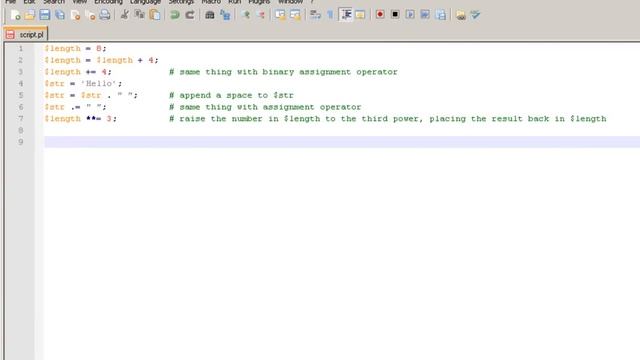Click the Close All documents icon
The width and height of the screenshot is (640, 360).
(91, 15)
